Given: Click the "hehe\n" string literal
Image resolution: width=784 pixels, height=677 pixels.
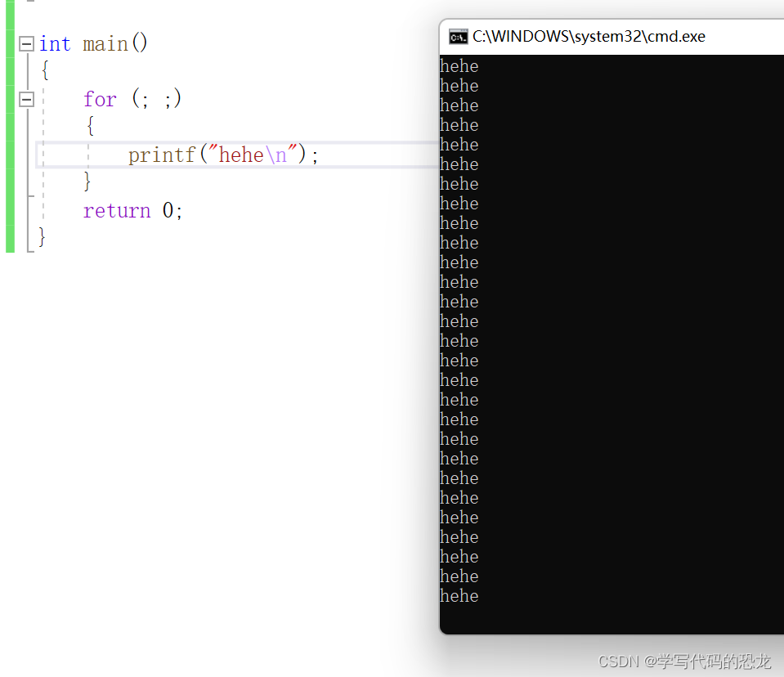Looking at the screenshot, I should point(253,155).
